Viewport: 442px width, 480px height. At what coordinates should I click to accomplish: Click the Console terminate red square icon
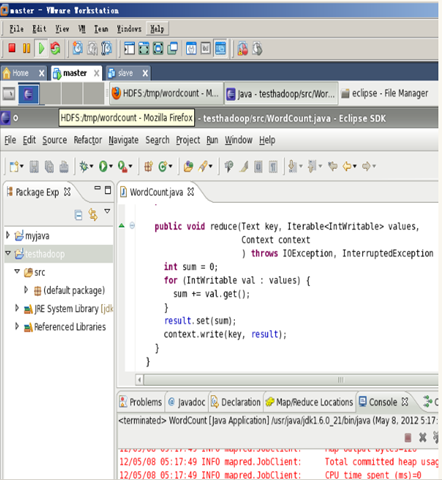tap(408, 437)
